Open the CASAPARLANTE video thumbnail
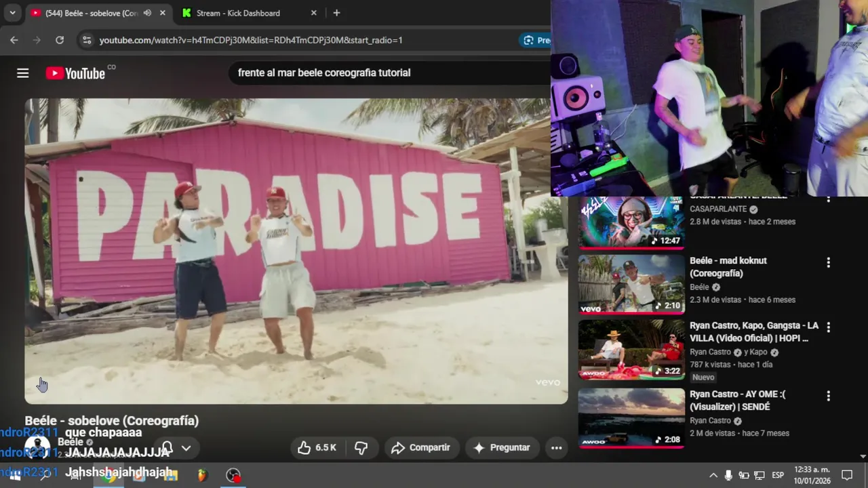Image resolution: width=868 pixels, height=488 pixels. coord(631,222)
